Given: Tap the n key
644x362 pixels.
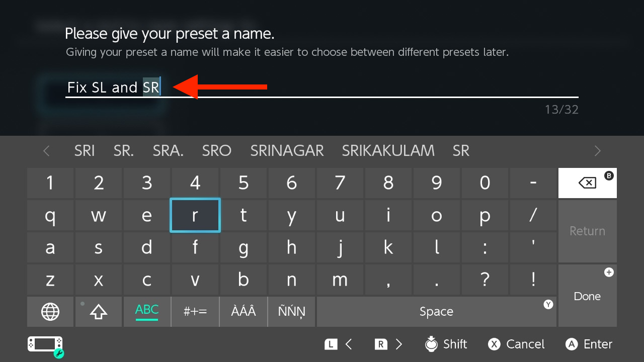Looking at the screenshot, I should coord(292,280).
